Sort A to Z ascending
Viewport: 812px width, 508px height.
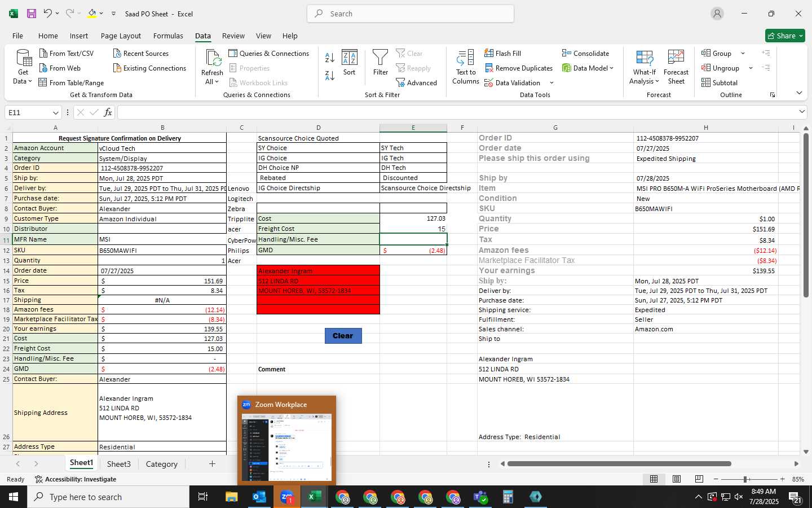pyautogui.click(x=330, y=58)
